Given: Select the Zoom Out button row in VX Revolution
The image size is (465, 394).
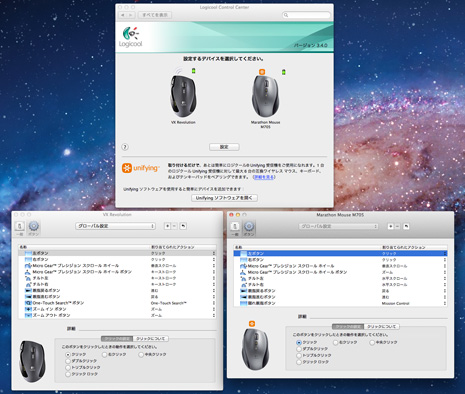Looking at the screenshot, I should coord(117,315).
